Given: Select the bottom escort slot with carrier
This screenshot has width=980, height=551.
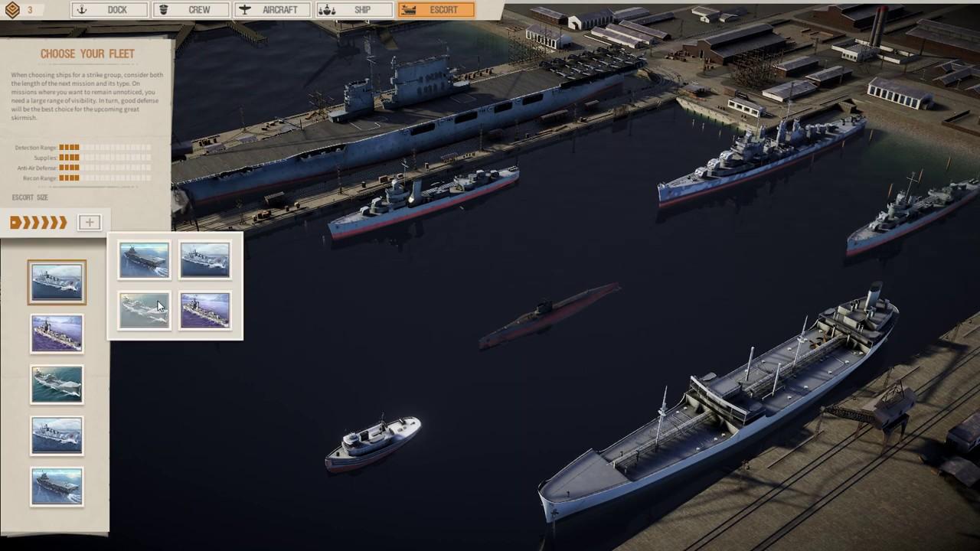Looking at the screenshot, I should (x=57, y=487).
